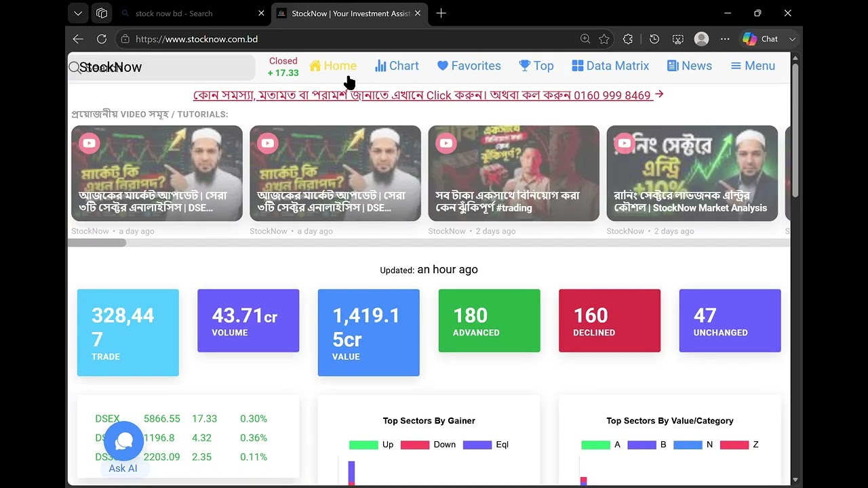
Task: Click the 47 UNCHANGED card
Action: [730, 321]
